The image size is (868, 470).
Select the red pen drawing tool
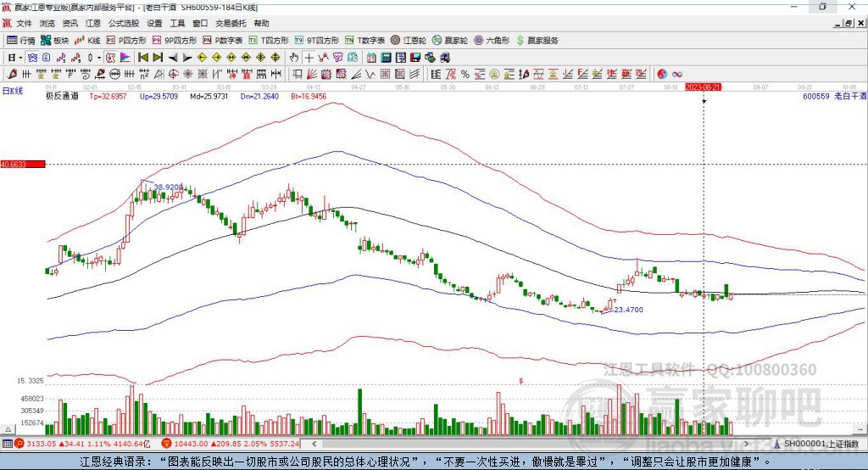[x=12, y=75]
